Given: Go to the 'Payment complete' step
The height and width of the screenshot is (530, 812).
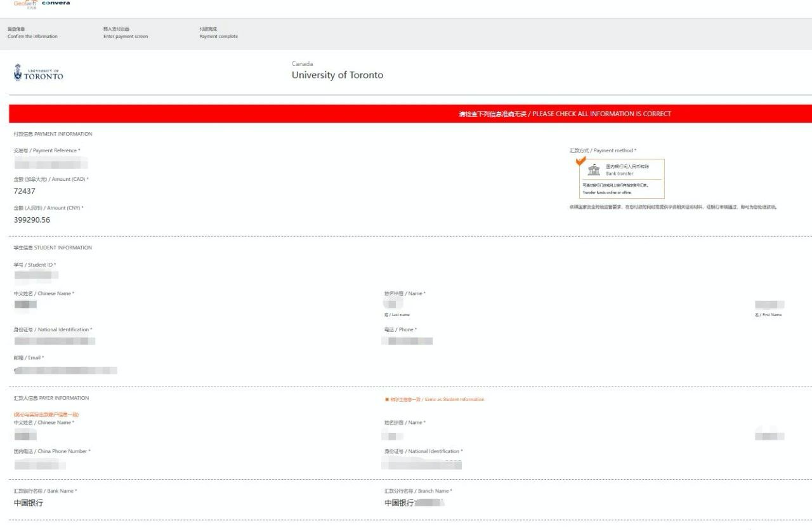Looking at the screenshot, I should click(218, 33).
